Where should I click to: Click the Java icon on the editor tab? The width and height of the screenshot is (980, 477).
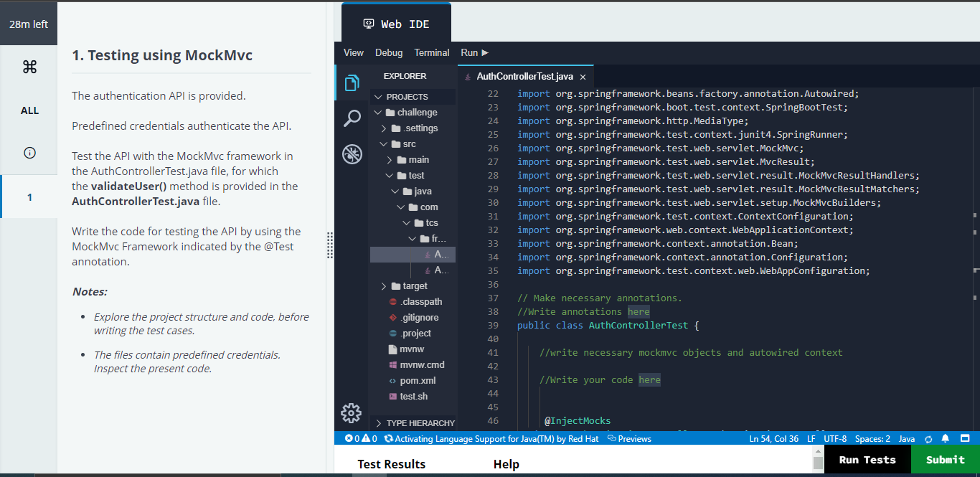point(468,77)
